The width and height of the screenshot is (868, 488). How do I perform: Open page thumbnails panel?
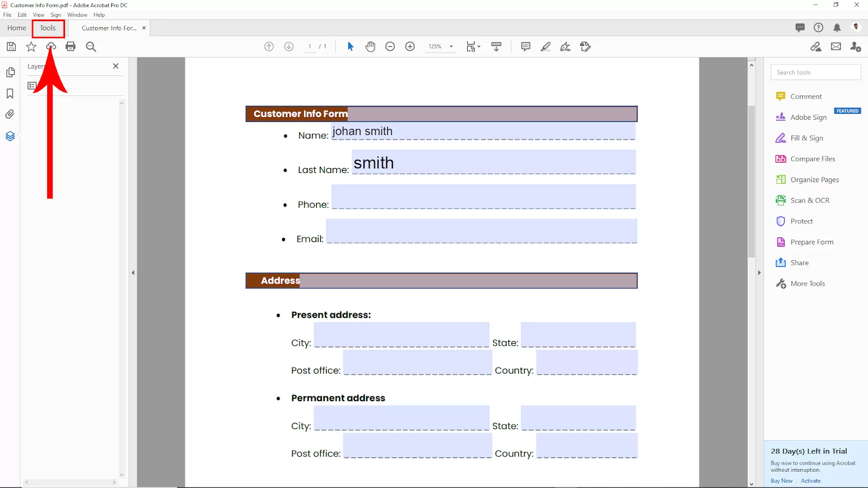point(10,72)
